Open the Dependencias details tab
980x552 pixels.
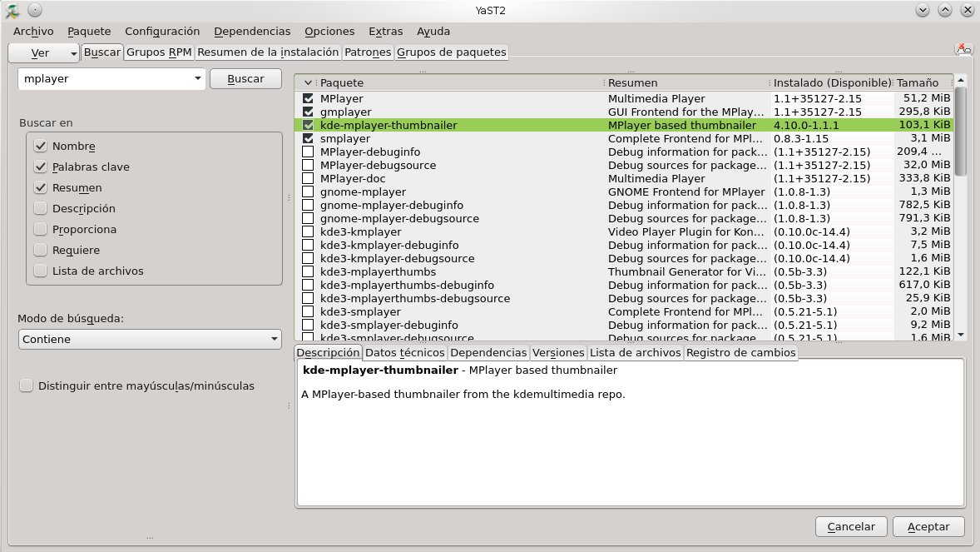tap(488, 352)
